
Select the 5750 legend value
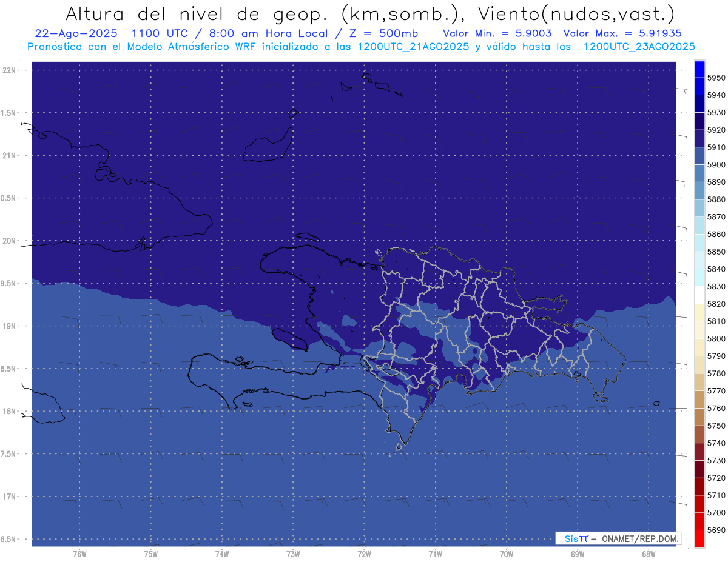(716, 426)
